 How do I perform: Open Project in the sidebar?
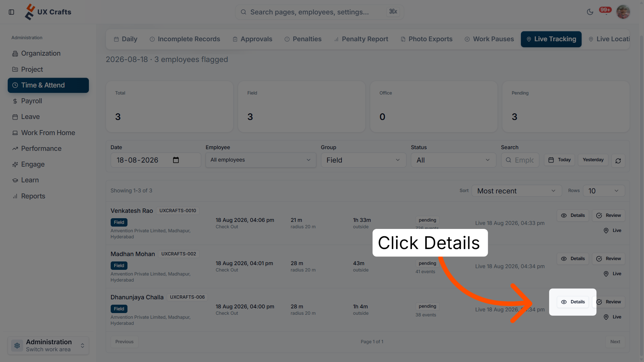48,69
